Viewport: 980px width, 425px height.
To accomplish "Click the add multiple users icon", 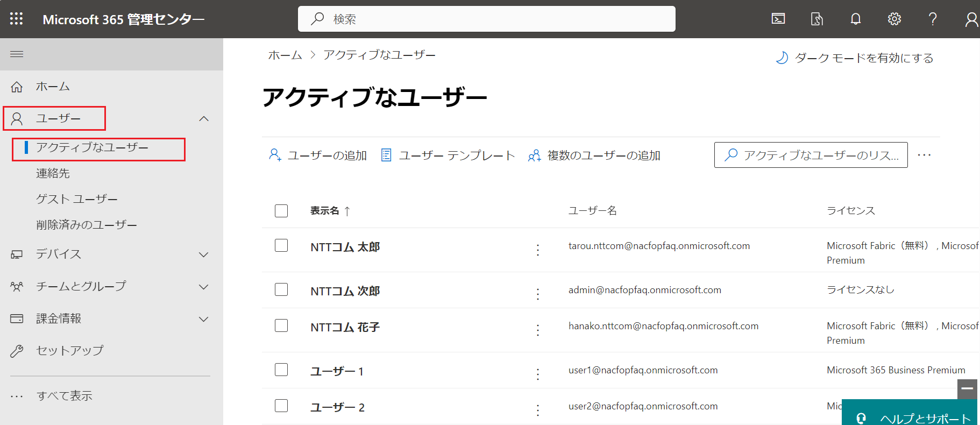I will [534, 155].
